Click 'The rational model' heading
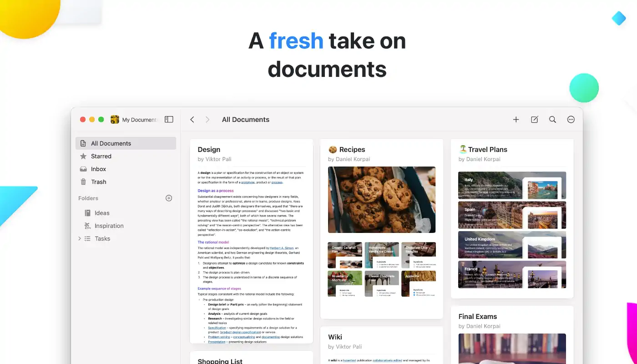The width and height of the screenshot is (637, 364). (x=213, y=243)
